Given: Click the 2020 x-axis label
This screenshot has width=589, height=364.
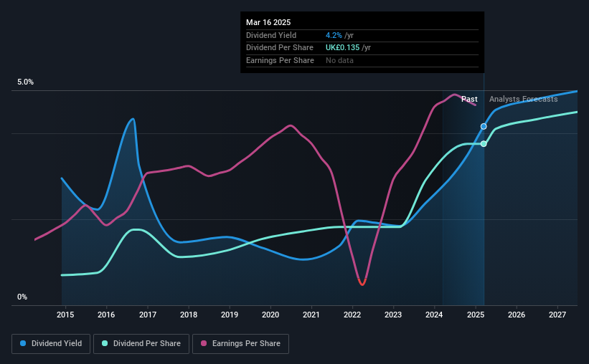Looking at the screenshot, I should [270, 315].
